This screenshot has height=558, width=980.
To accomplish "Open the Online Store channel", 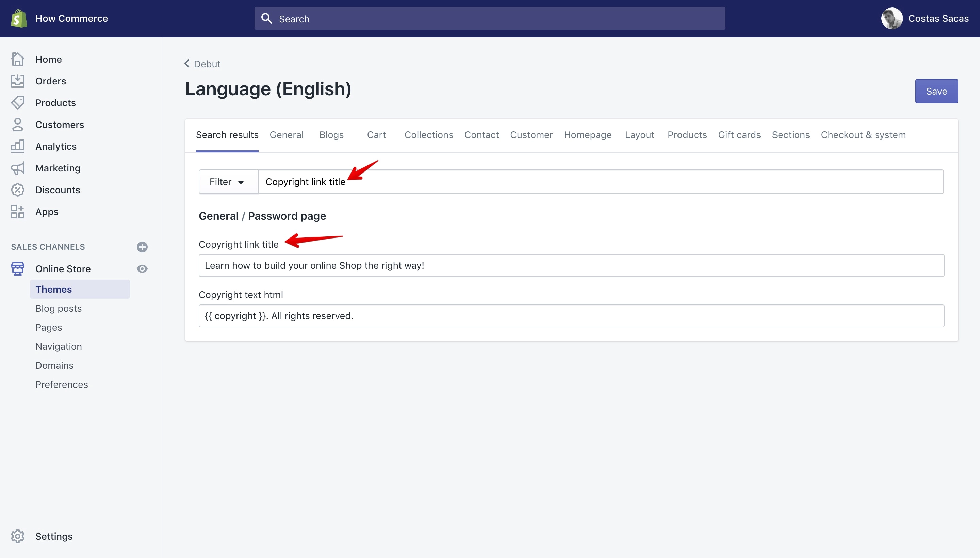I will [63, 269].
